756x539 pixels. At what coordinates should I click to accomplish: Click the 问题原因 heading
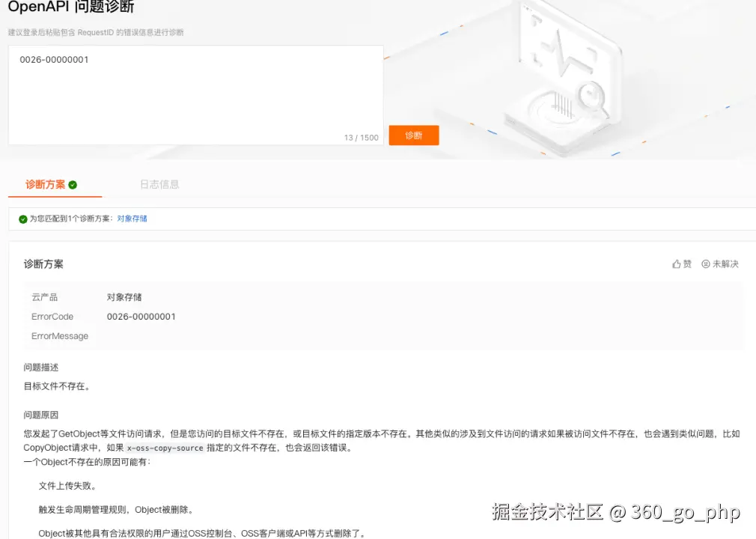[41, 415]
